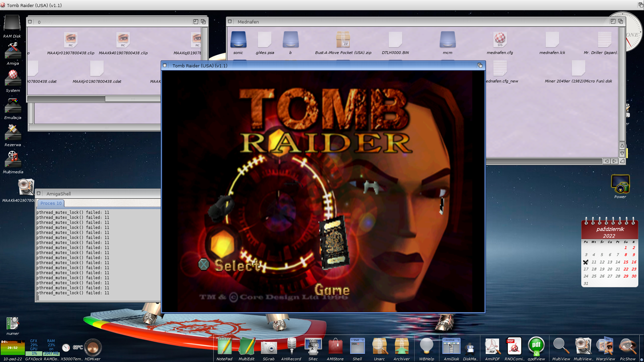
Task: Select the mednafen.lck file icon
Action: click(x=552, y=43)
